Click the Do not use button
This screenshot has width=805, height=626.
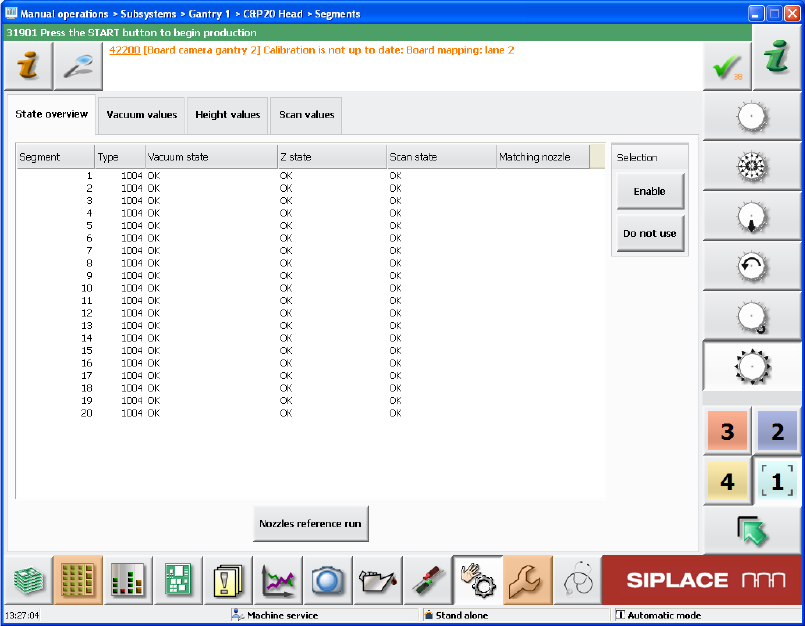649,233
